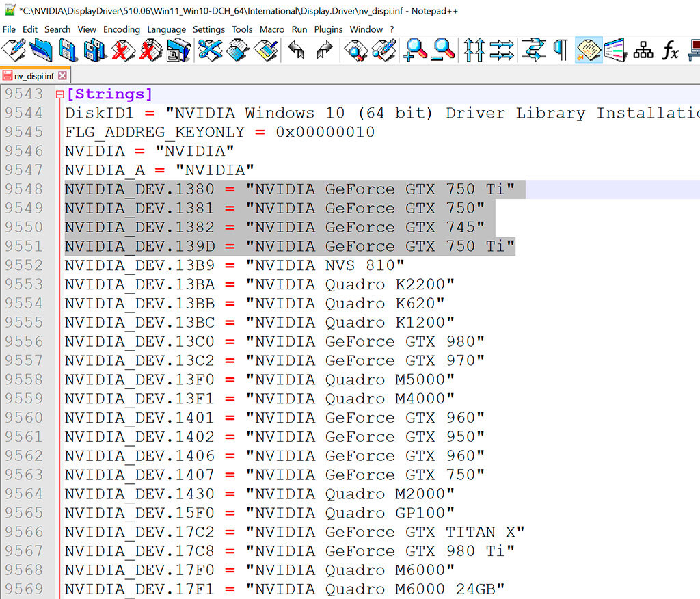The height and width of the screenshot is (599, 700).
Task: Open Find using the magnifier icon
Action: coord(355,50)
